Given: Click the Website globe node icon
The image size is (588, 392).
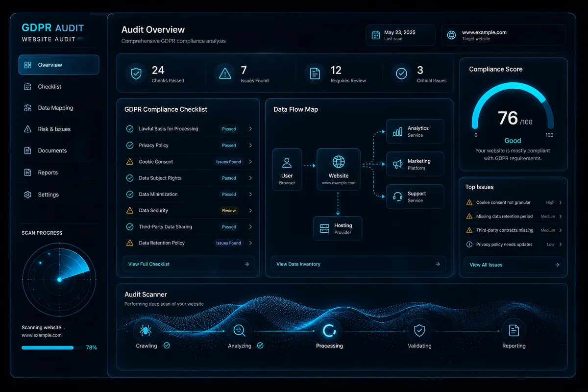Looking at the screenshot, I should point(339,162).
